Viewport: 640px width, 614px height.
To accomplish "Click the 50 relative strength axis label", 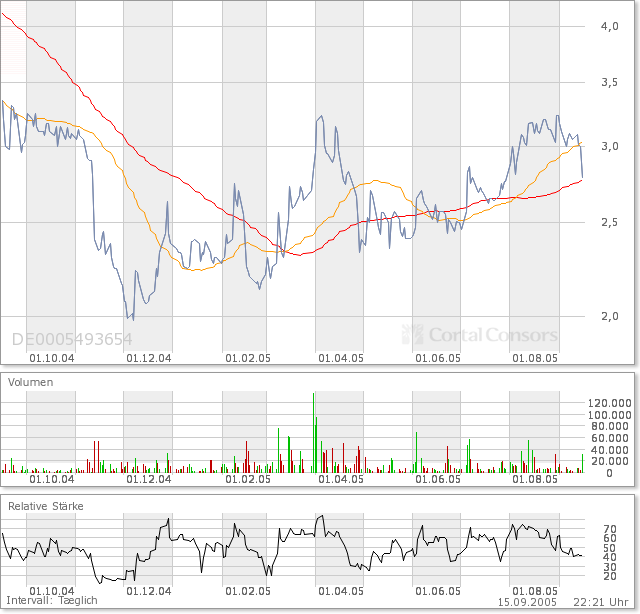I will pyautogui.click(x=610, y=548).
